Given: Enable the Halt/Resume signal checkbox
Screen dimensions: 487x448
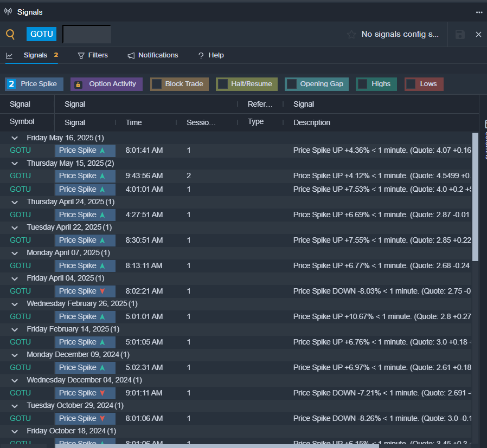Looking at the screenshot, I should click(223, 84).
